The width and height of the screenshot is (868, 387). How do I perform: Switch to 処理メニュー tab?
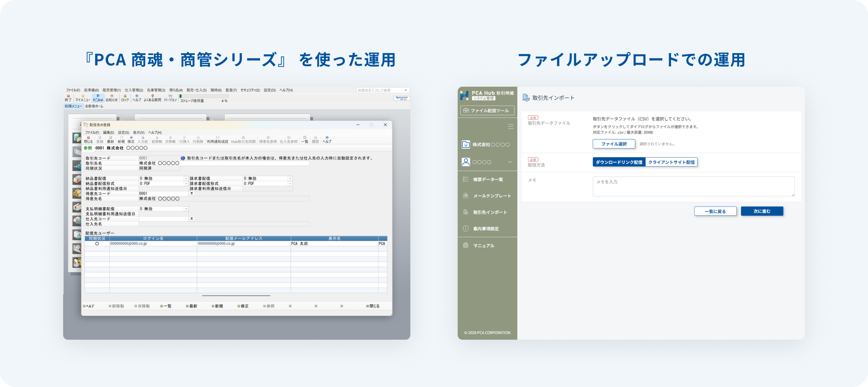pos(73,106)
